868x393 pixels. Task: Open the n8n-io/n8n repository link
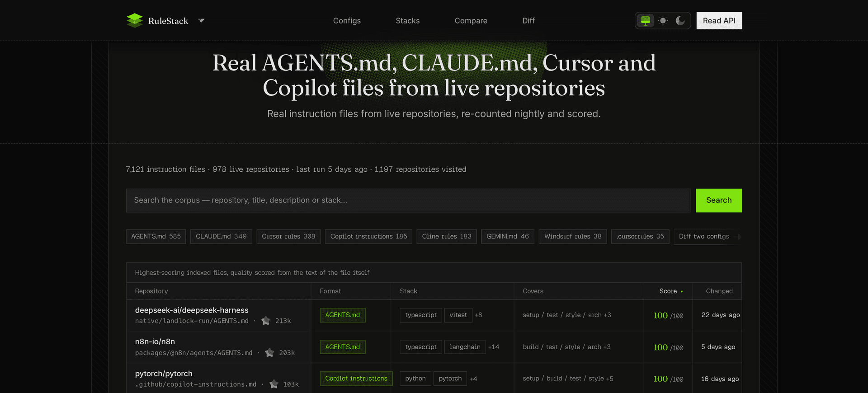155,342
